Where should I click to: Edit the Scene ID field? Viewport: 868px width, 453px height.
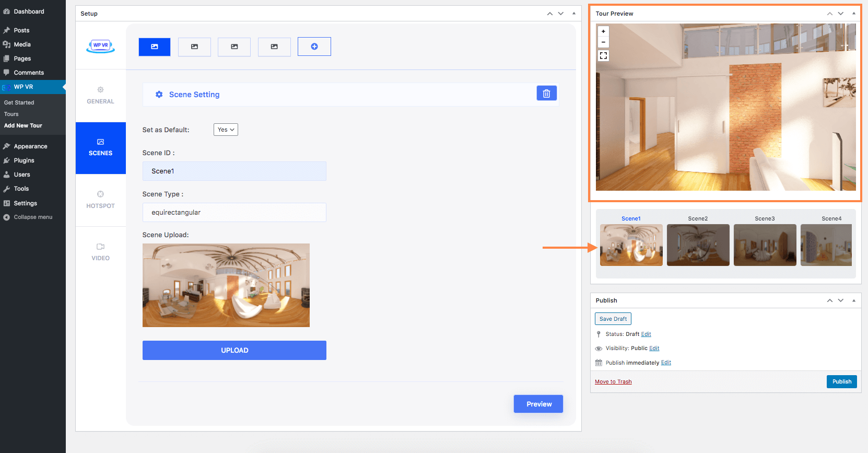[x=234, y=171]
